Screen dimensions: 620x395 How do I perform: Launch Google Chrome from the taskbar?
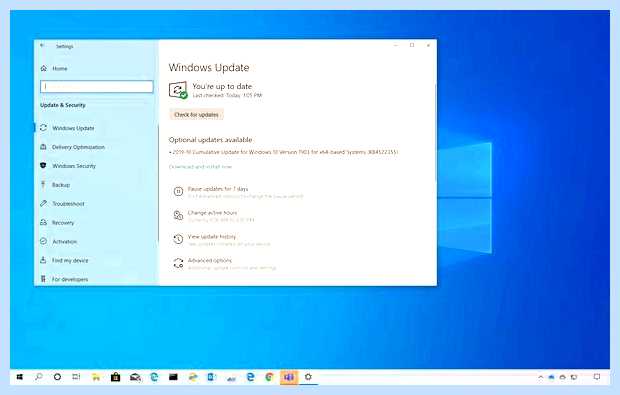click(x=270, y=377)
